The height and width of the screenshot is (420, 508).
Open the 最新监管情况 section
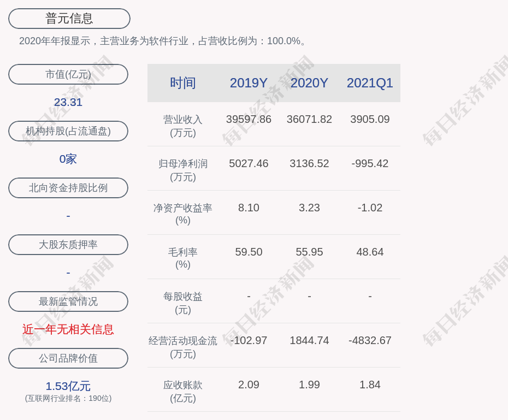pyautogui.click(x=68, y=301)
